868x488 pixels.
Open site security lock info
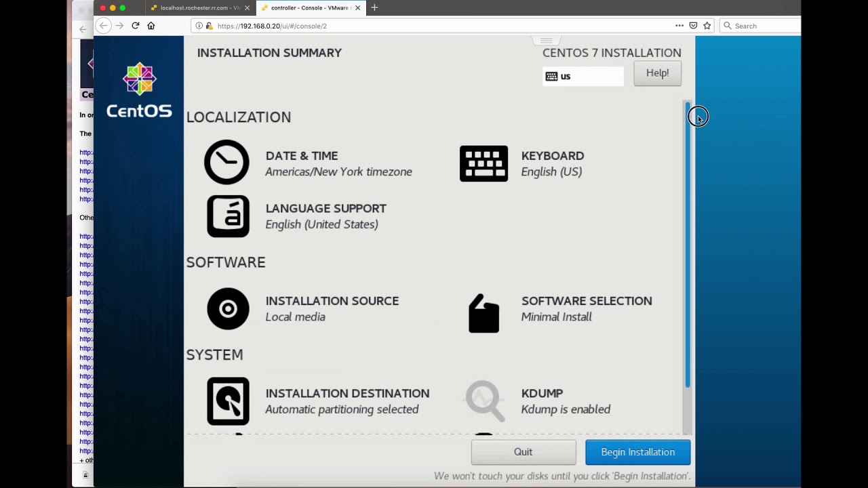tap(209, 26)
